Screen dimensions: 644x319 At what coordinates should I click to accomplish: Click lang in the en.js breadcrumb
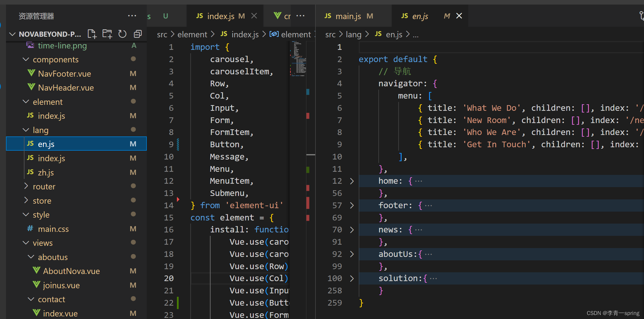pos(353,34)
